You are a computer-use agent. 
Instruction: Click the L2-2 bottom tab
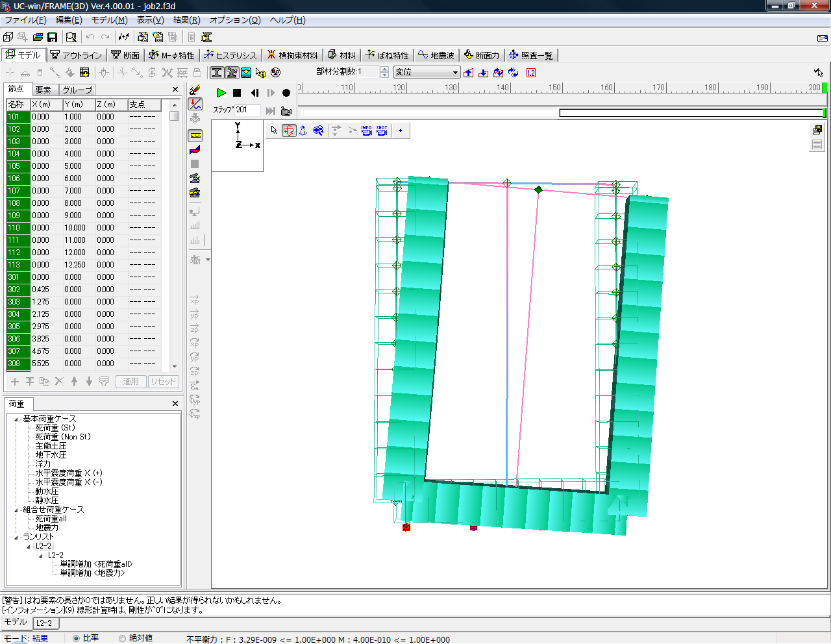point(44,623)
